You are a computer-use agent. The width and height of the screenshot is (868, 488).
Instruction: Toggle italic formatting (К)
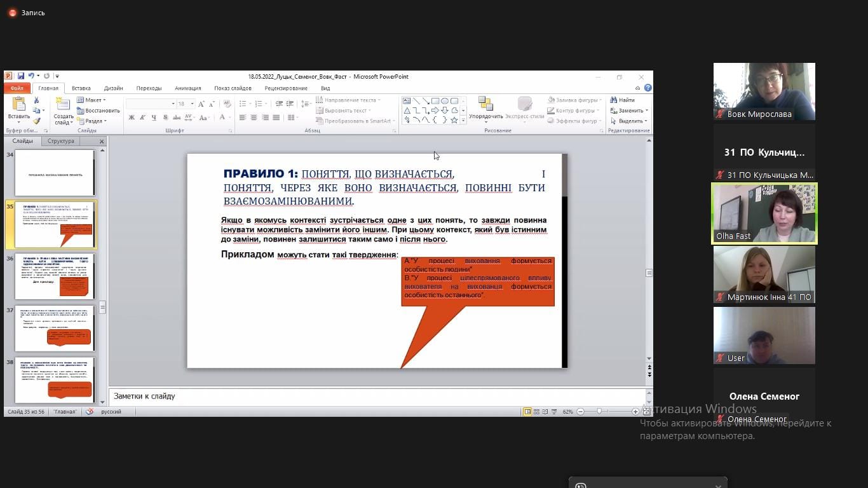[142, 118]
